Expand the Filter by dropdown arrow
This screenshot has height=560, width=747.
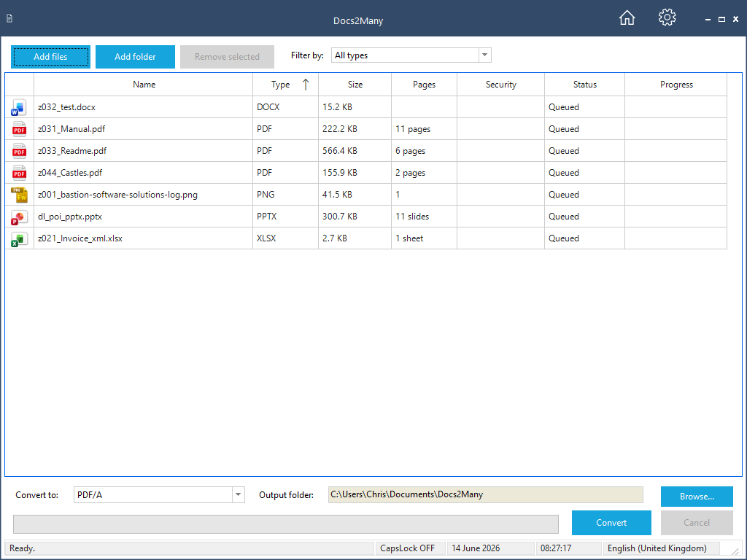tap(484, 55)
